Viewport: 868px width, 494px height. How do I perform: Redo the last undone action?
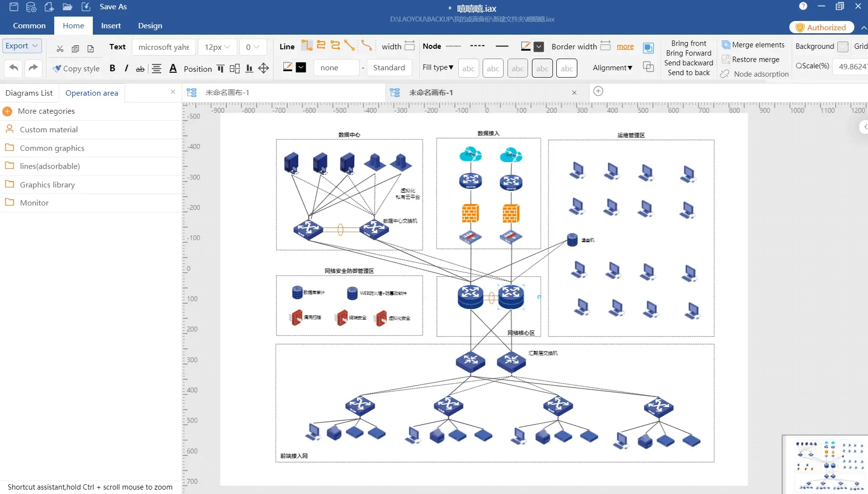pyautogui.click(x=33, y=68)
